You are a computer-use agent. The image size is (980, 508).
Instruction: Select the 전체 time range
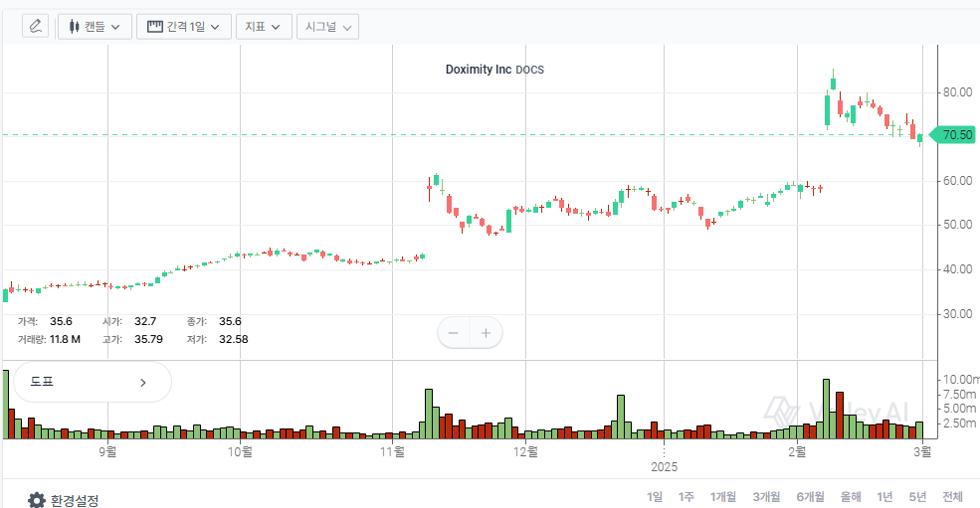952,497
